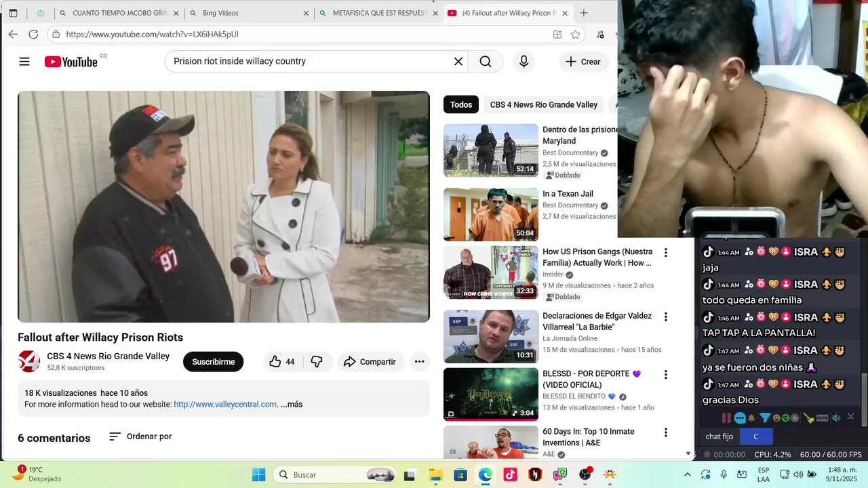Show hidden system tray icons

click(x=687, y=475)
